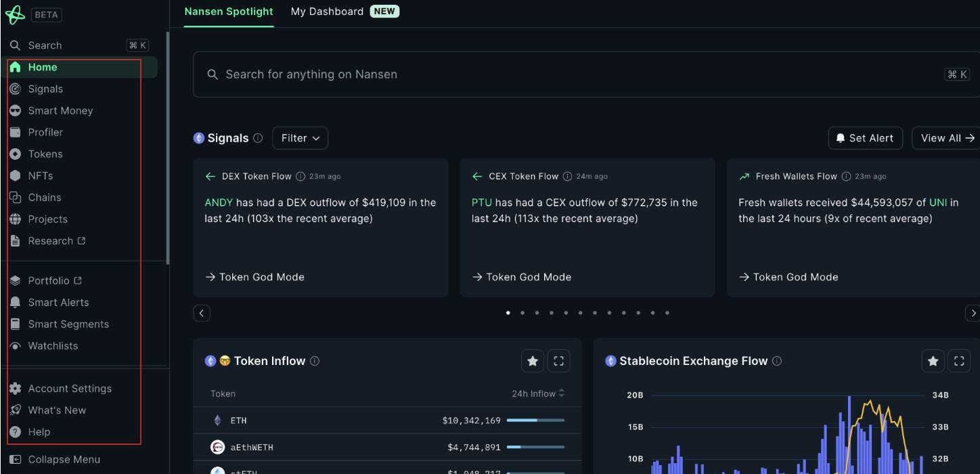Click the NFTs hexagon icon
Viewport: 980px width, 474px height.
pyautogui.click(x=16, y=175)
